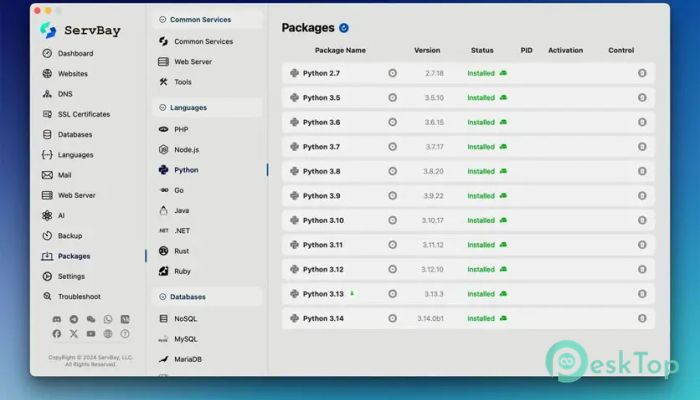
Task: Click the info icon for Python 2.7
Action: tap(392, 73)
